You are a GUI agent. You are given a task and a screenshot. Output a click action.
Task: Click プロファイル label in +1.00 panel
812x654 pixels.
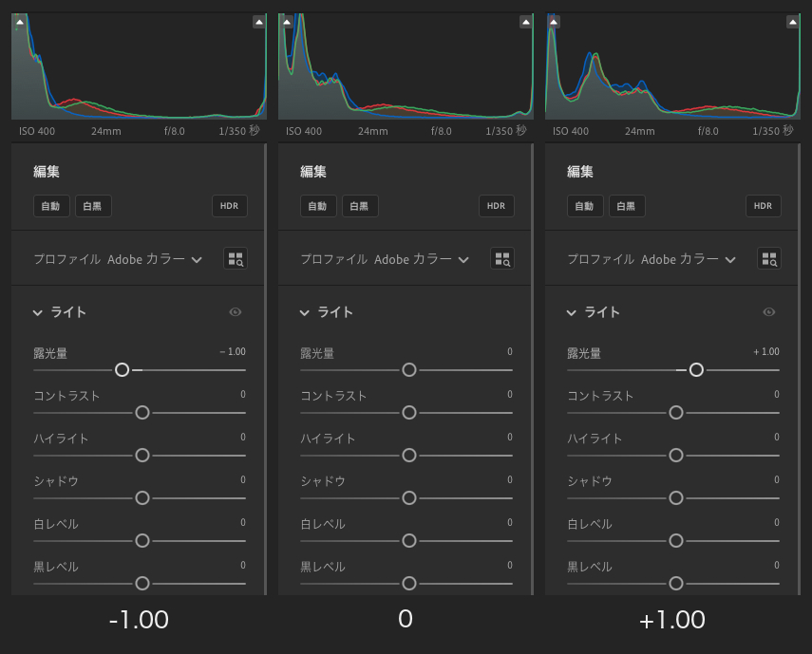(x=601, y=259)
